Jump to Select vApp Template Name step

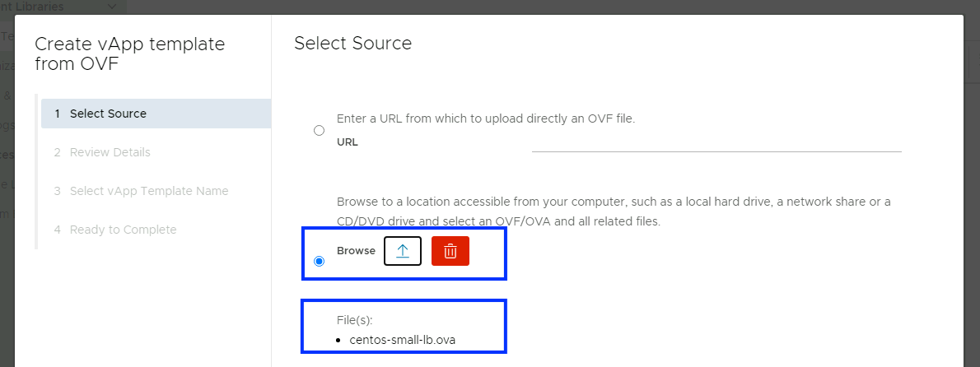(x=148, y=191)
